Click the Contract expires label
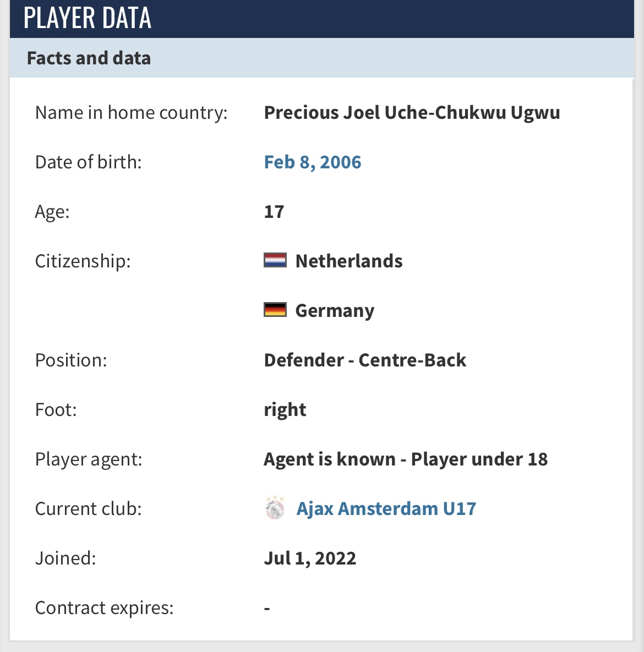The image size is (644, 652). pos(104,608)
